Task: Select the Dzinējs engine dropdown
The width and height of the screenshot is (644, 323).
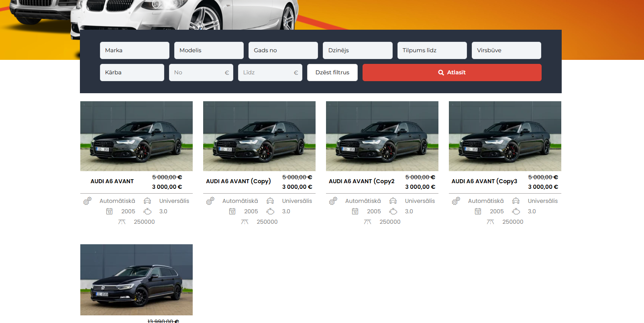Action: tap(357, 51)
